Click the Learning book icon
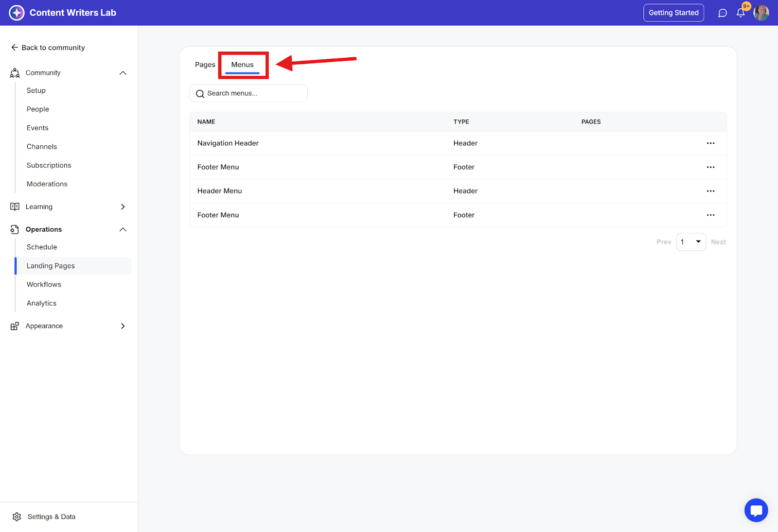 [15, 206]
